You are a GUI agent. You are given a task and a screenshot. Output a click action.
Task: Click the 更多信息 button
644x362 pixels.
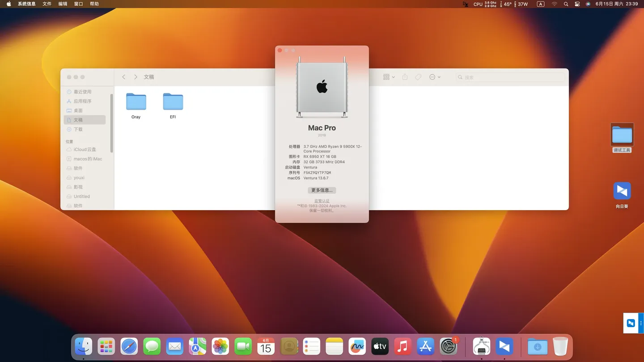(x=322, y=190)
